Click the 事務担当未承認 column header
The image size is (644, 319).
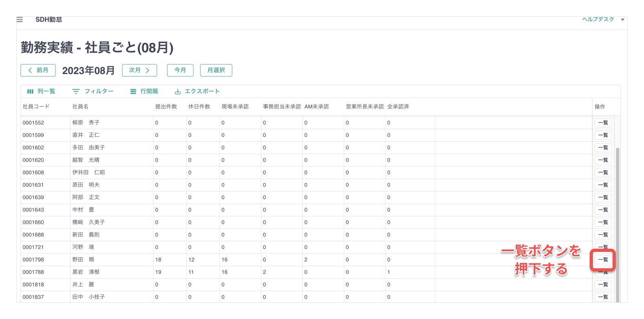[x=282, y=107]
